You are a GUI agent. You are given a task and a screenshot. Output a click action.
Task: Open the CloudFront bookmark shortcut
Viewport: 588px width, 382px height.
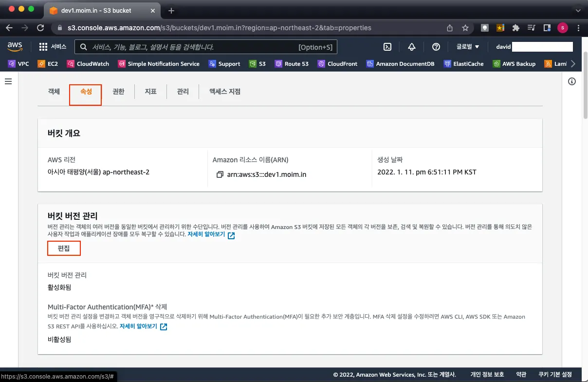coord(338,64)
